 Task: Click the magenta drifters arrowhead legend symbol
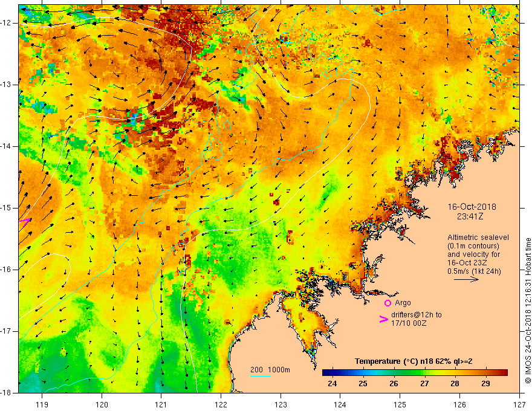383,319
